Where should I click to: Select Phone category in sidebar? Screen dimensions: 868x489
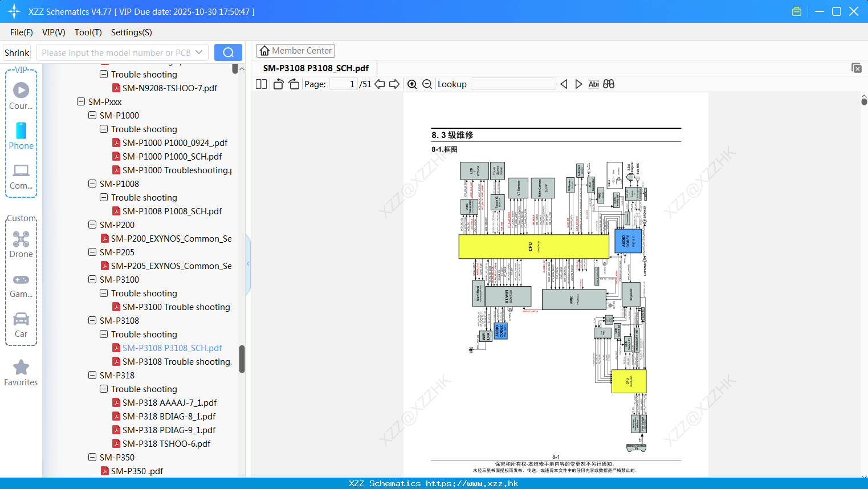point(21,136)
